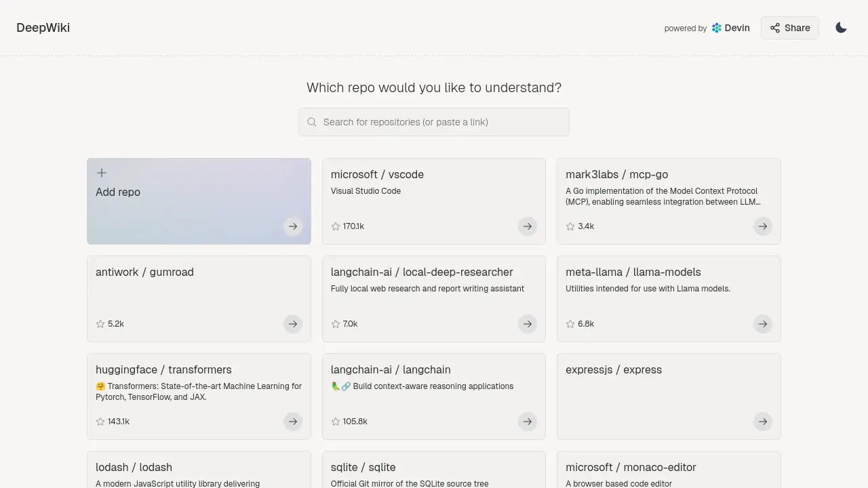Viewport: 868px width, 488px height.
Task: Select the meta-llama / llama-models title
Action: click(x=633, y=272)
